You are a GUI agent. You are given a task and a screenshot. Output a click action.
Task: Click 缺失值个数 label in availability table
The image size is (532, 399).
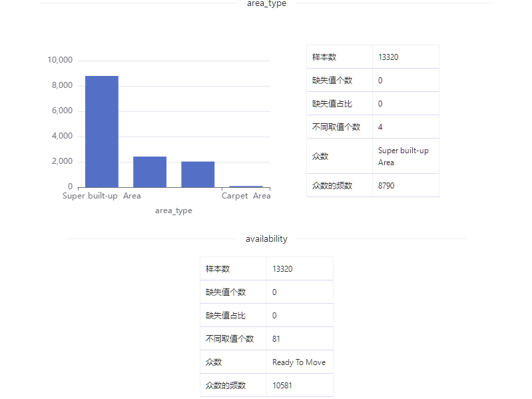pos(226,292)
